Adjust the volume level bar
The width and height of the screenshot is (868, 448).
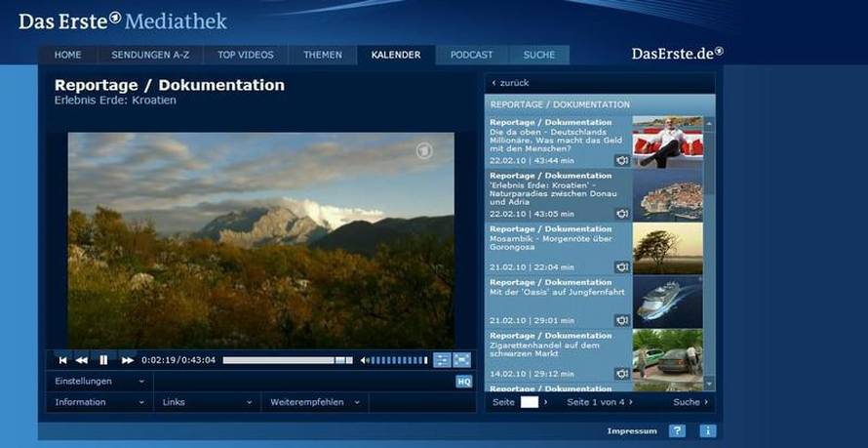click(399, 360)
